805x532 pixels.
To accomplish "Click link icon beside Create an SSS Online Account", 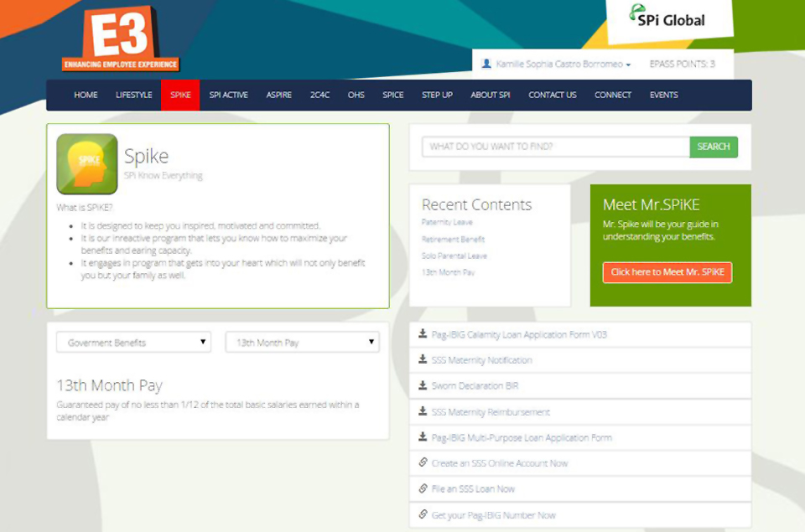I will [423, 463].
